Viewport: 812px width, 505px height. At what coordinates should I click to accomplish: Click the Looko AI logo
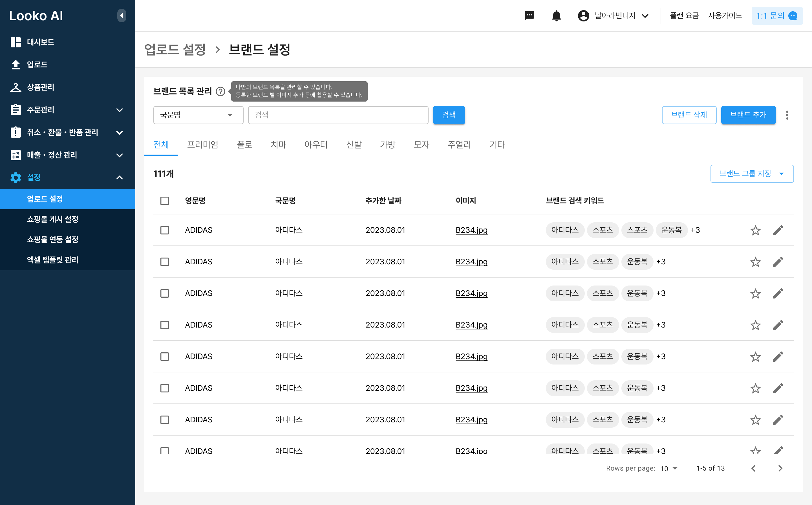pyautogui.click(x=36, y=16)
